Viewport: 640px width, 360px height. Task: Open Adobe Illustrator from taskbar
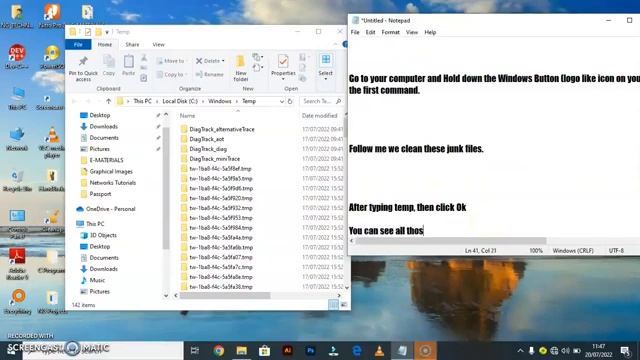[288, 350]
